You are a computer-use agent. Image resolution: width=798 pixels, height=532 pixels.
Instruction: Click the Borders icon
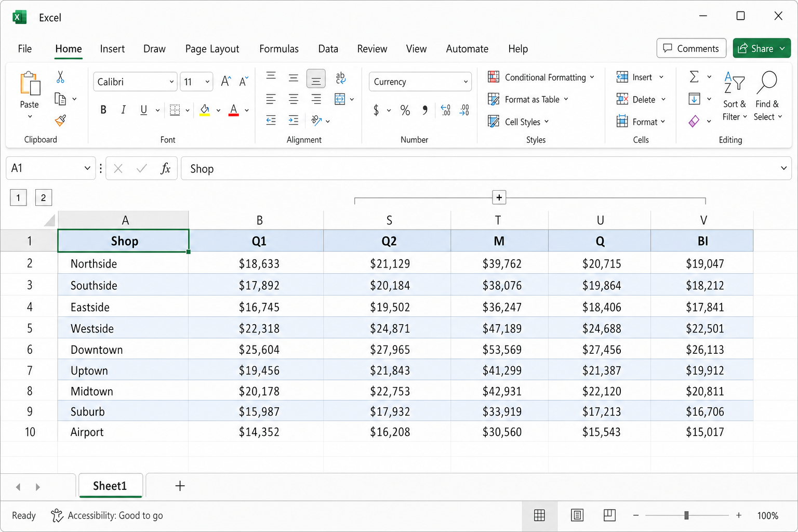tap(175, 110)
